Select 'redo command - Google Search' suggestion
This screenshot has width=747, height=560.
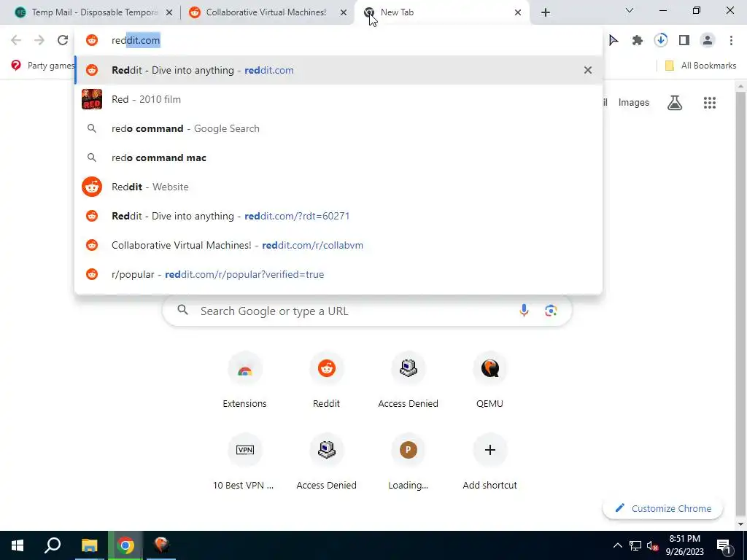(338, 128)
